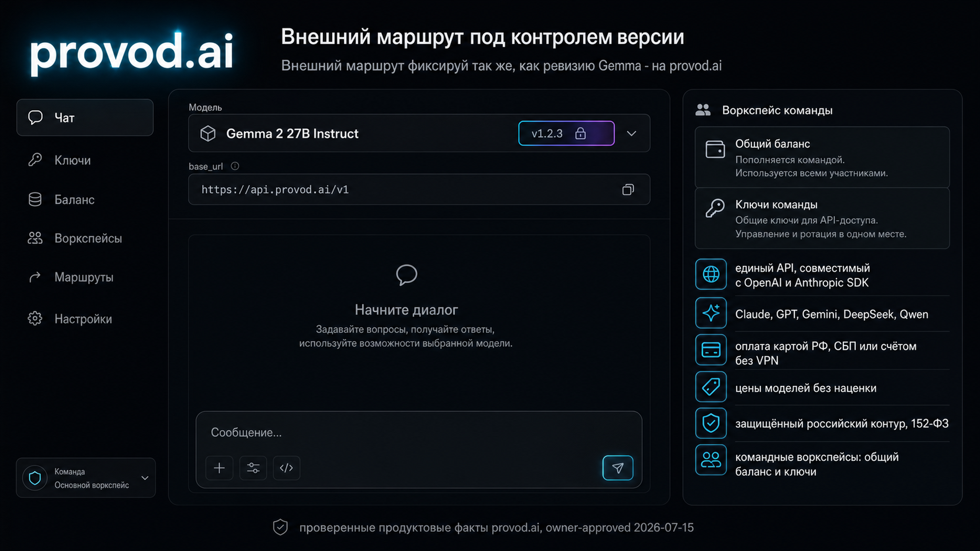Click the text 'цены моделей без наценки'
Screen dimensions: 980x551
(805, 388)
